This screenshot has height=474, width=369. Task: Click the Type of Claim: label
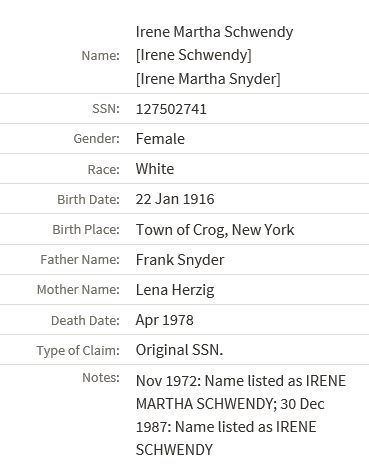point(78,351)
